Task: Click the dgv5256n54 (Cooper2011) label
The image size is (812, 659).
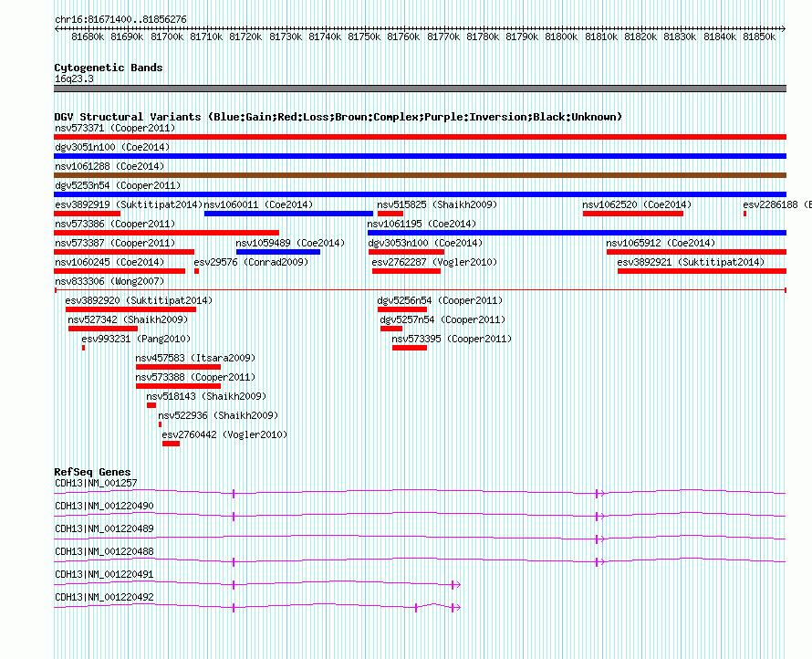Action: [x=440, y=300]
